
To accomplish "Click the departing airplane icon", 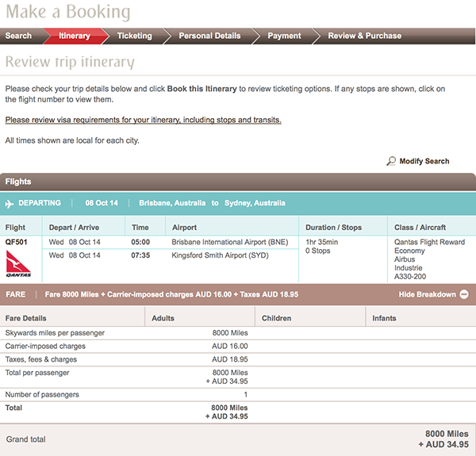I will (10, 204).
